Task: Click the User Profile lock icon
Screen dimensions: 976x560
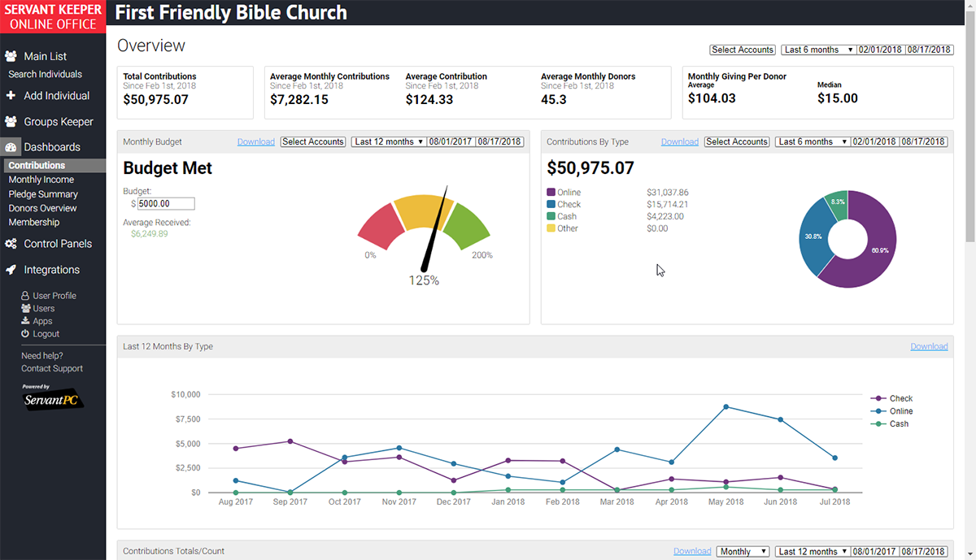Action: (x=25, y=296)
